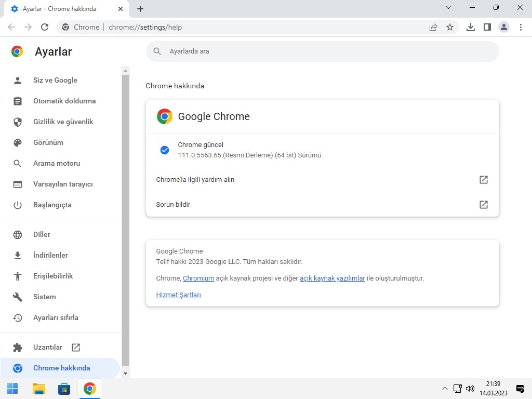This screenshot has width=532, height=399.
Task: Click the shield icon for Gizlilik ve güvenlik
Action: point(18,122)
